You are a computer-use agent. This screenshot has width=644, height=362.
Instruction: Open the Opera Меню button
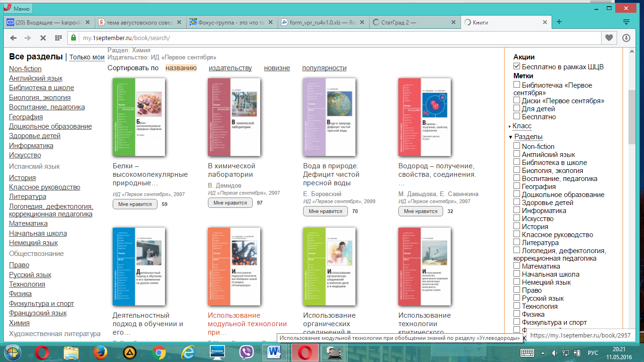[x=17, y=8]
